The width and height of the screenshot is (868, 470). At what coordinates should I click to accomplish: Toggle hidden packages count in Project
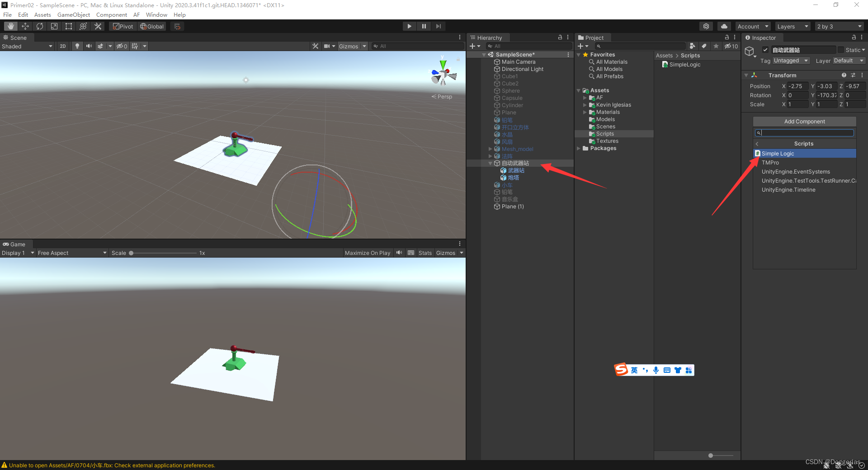pyautogui.click(x=731, y=46)
